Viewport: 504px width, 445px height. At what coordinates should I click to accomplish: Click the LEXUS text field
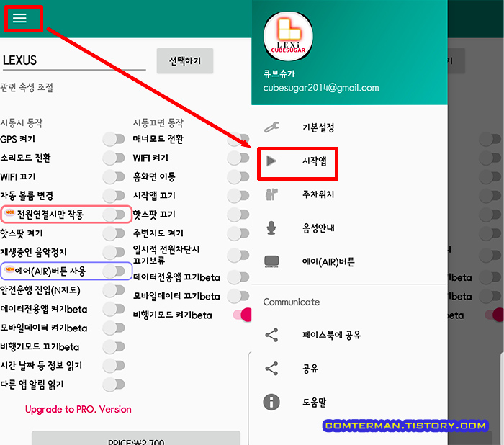(73, 60)
